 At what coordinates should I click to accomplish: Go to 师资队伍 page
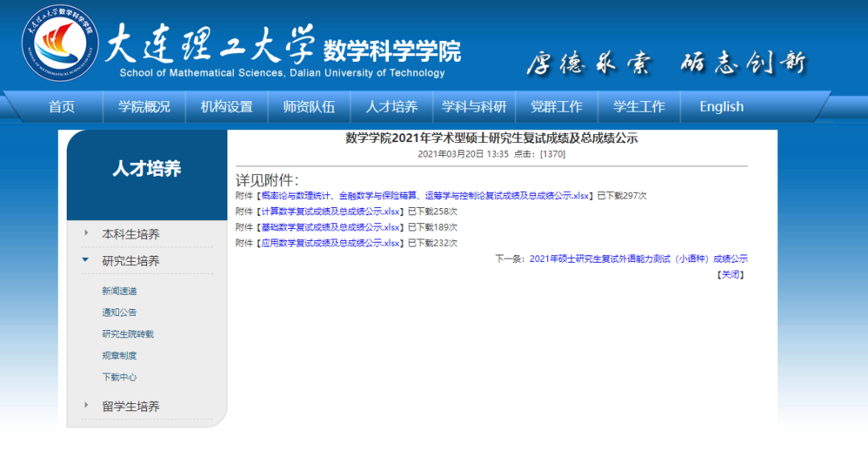[309, 107]
